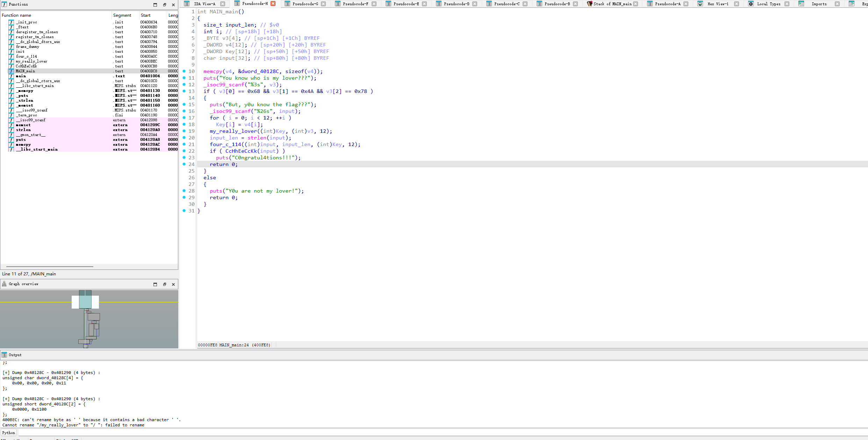Click function icon beside deregister_tm_clones
Screen dimensions: 868x440
coord(11,32)
